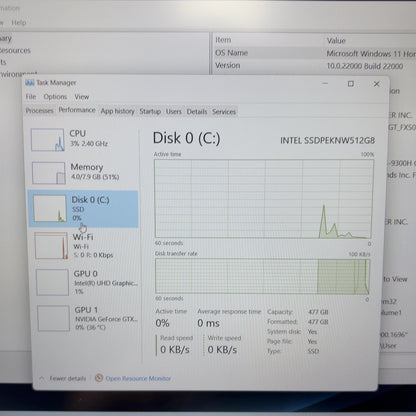Collapse view with Fewer details chevron
Image resolution: width=416 pixels, height=416 pixels.
click(42, 378)
